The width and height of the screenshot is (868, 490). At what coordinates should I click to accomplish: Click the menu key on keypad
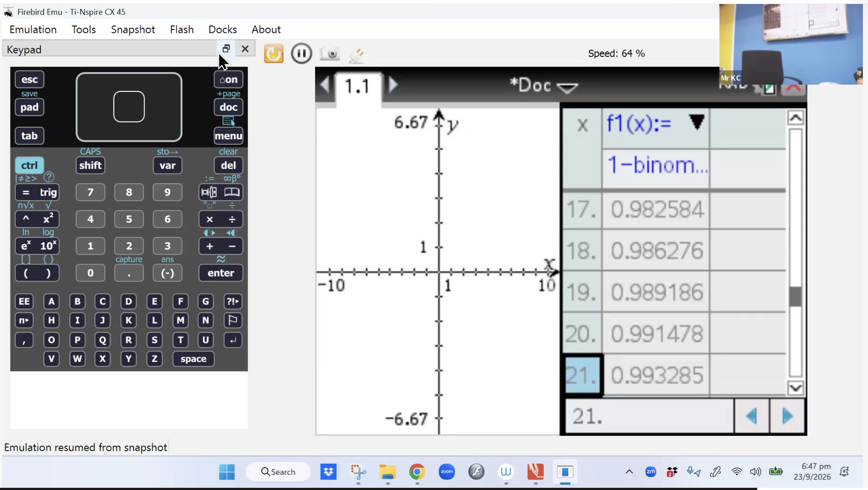click(x=228, y=136)
